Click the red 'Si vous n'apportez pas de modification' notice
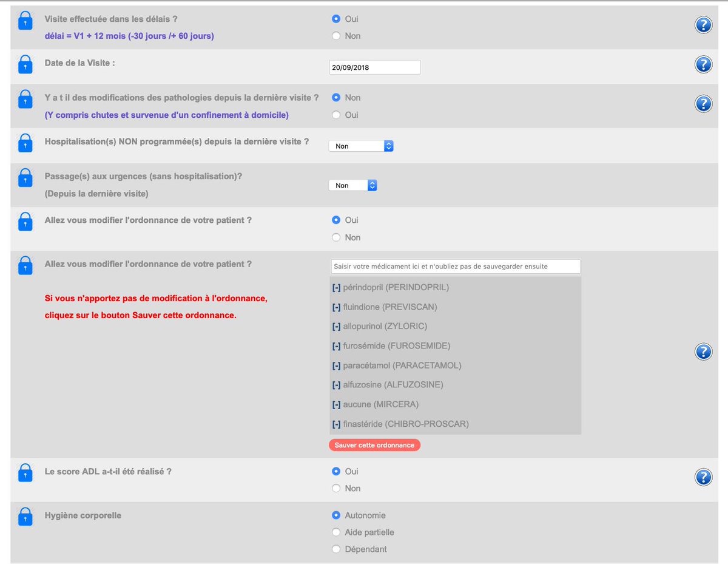 click(x=156, y=307)
